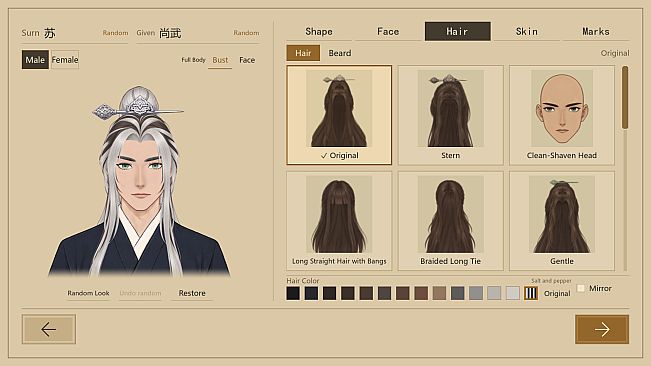Open the Shape tab
651x366 pixels.
point(319,32)
